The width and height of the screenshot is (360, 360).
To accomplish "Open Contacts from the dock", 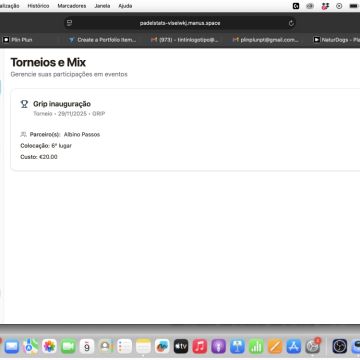I will [106, 346].
